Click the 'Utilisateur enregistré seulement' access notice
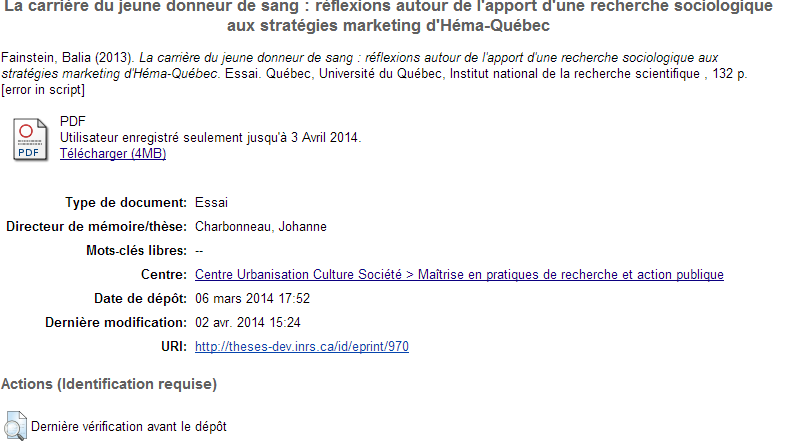The width and height of the screenshot is (788, 443). 211,138
